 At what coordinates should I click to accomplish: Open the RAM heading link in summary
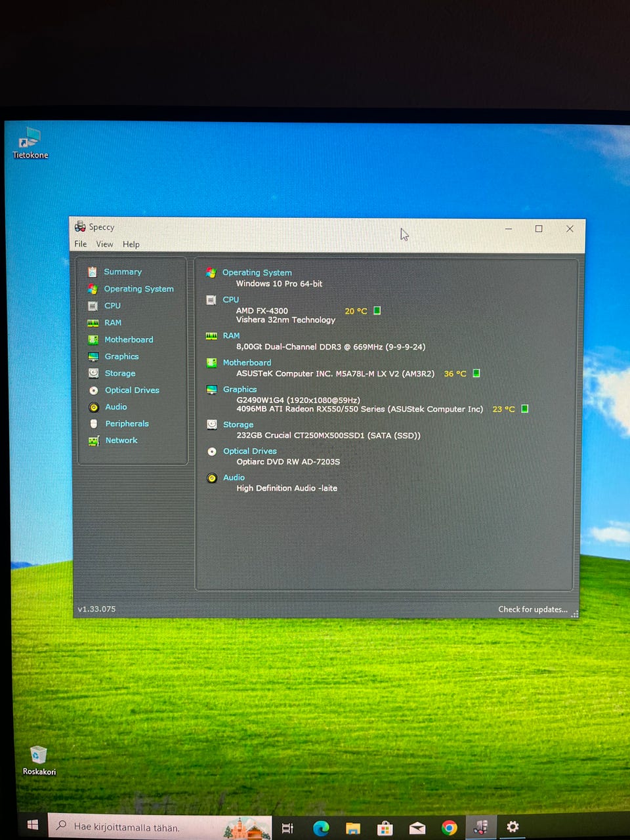point(232,335)
